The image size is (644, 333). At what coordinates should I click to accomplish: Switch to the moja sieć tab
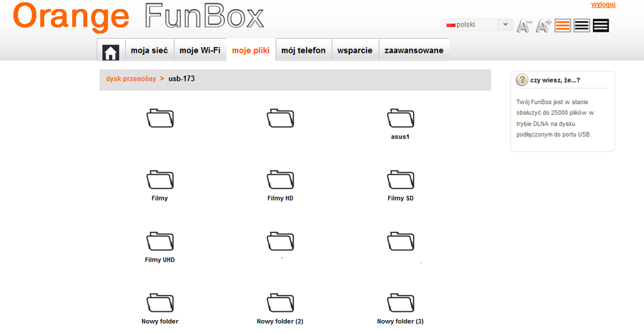pos(149,50)
